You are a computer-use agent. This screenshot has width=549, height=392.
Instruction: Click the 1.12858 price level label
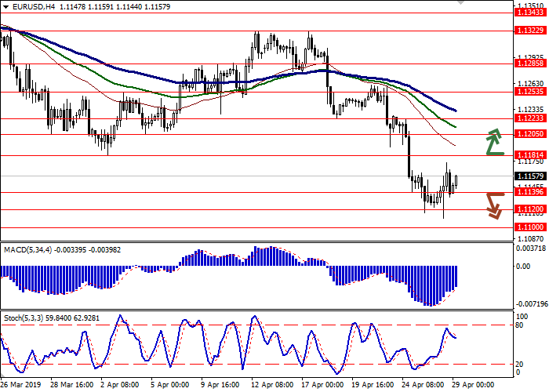(x=530, y=65)
